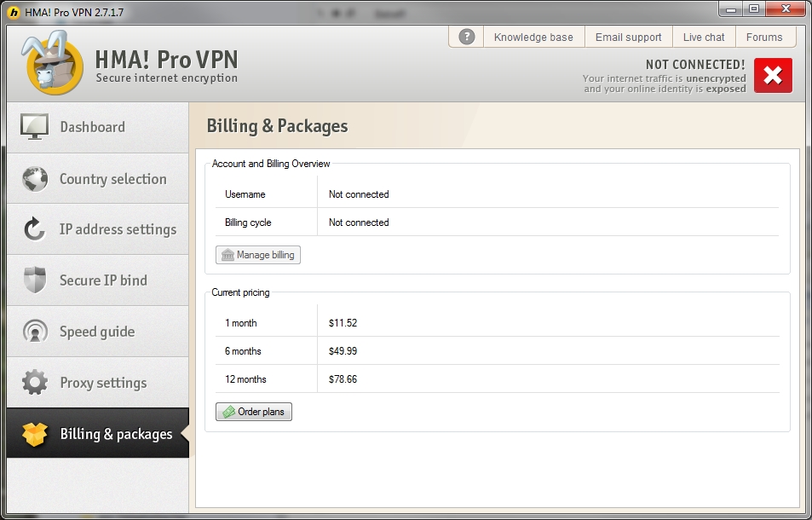
Task: Open Email support
Action: click(x=628, y=38)
